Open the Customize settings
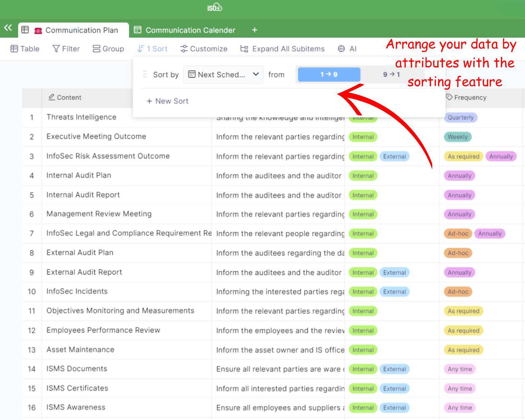This screenshot has width=525, height=420. [204, 49]
